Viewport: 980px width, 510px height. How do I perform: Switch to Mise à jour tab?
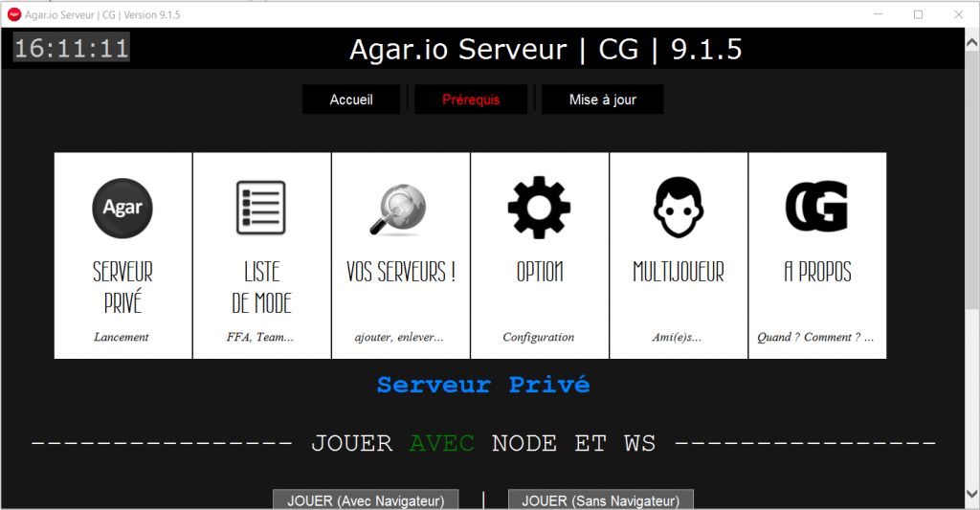pyautogui.click(x=603, y=100)
